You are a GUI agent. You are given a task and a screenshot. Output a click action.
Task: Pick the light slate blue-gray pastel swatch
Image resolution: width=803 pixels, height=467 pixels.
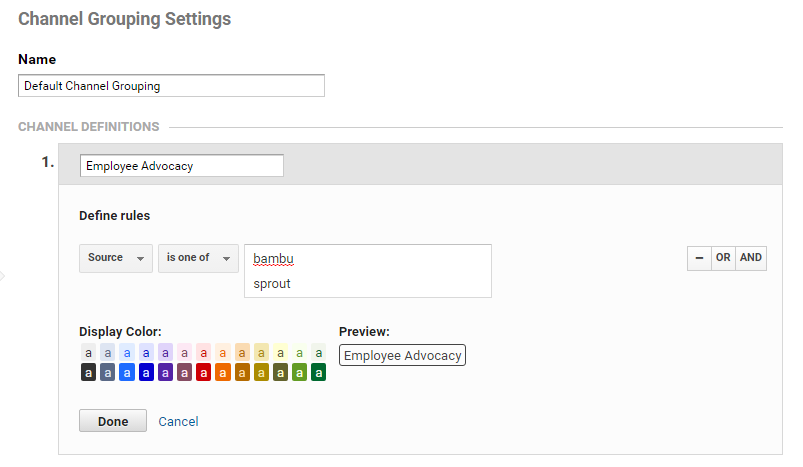108,352
